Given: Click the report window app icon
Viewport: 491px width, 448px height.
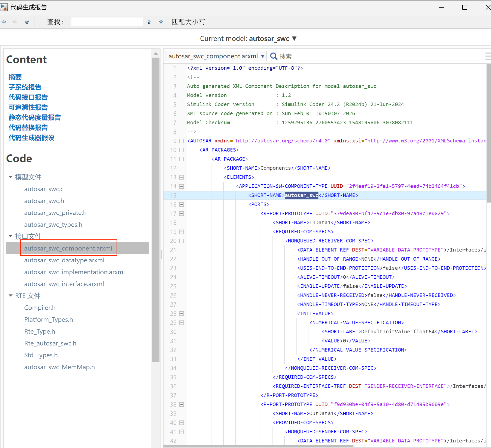Looking at the screenshot, I should (x=4, y=7).
